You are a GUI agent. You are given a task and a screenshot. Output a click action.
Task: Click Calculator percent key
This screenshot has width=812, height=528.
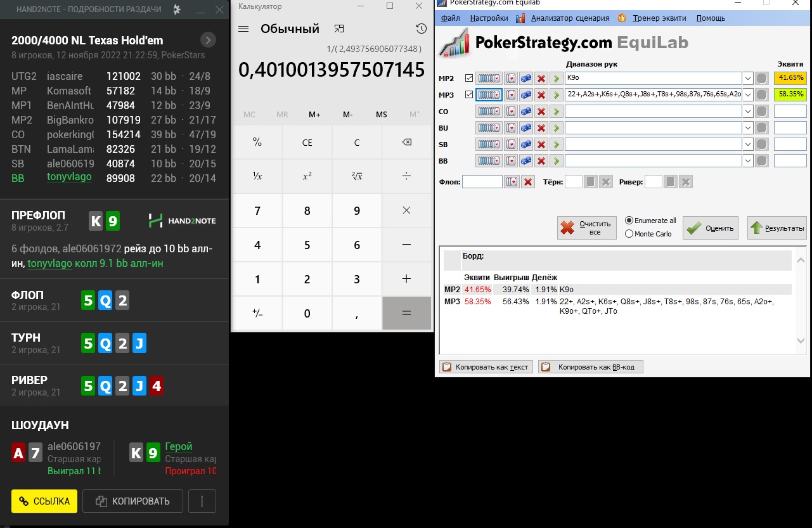[257, 143]
